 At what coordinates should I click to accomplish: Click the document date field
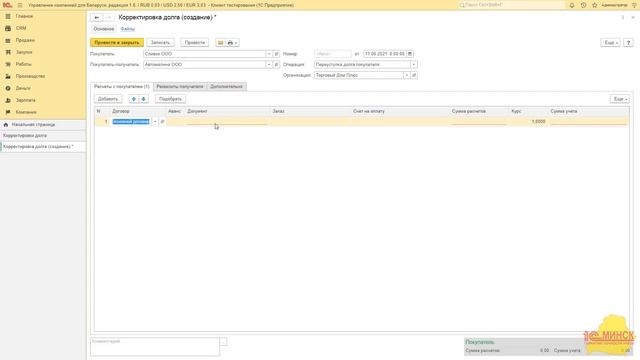384,54
